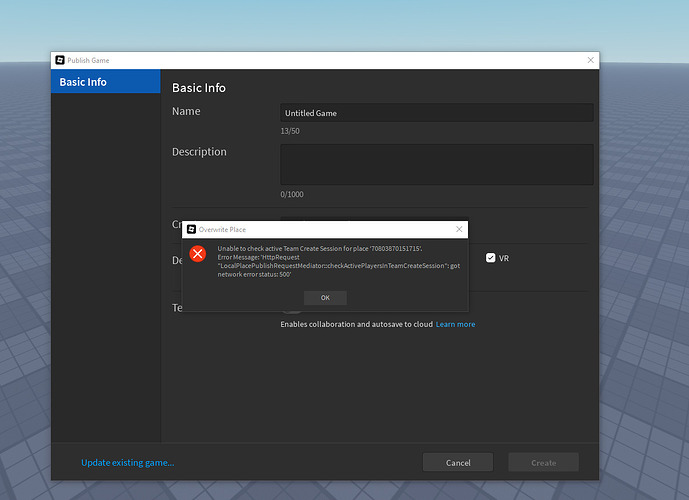Click the Description text area
Image resolution: width=689 pixels, height=500 pixels.
(x=437, y=164)
